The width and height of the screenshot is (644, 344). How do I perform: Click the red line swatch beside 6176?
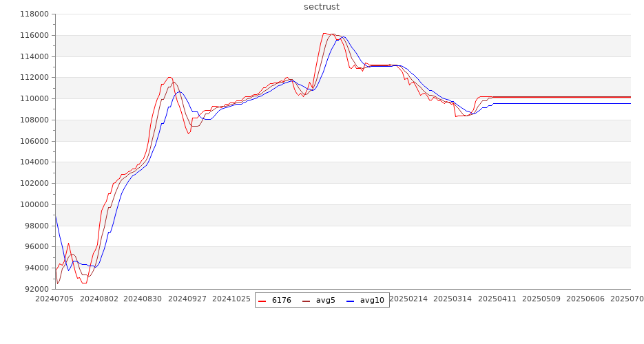(x=264, y=301)
